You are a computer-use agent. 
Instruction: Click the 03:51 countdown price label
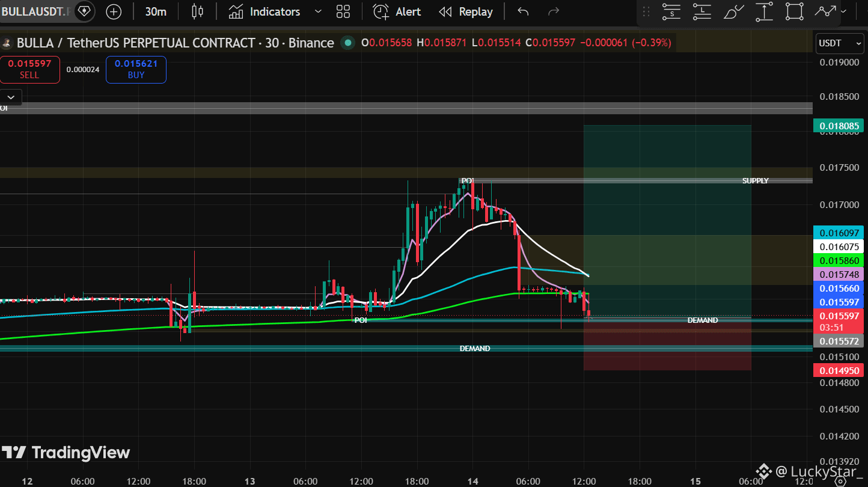coord(838,328)
